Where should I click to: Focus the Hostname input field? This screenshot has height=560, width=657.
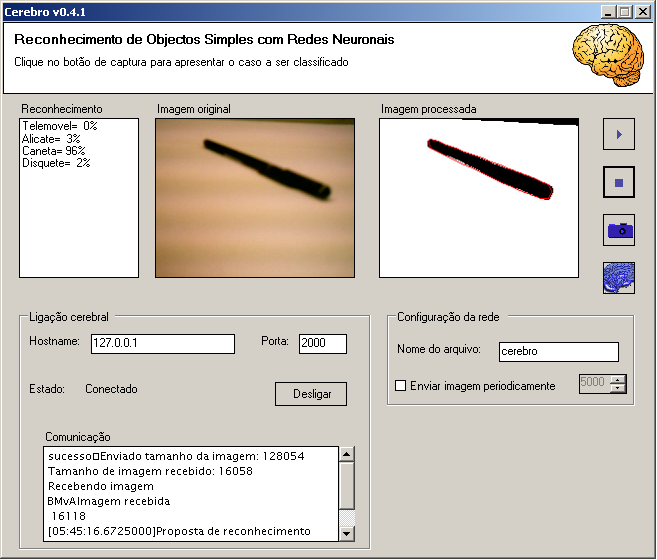click(x=163, y=344)
